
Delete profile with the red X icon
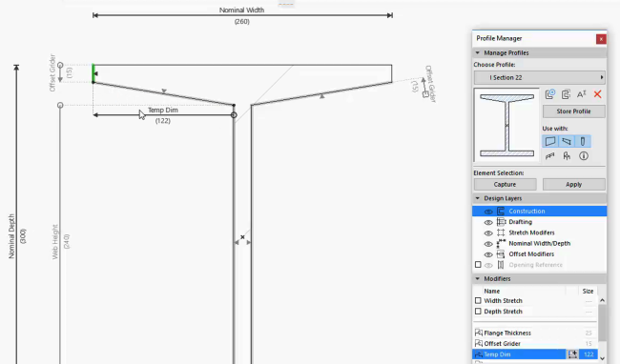tap(597, 94)
